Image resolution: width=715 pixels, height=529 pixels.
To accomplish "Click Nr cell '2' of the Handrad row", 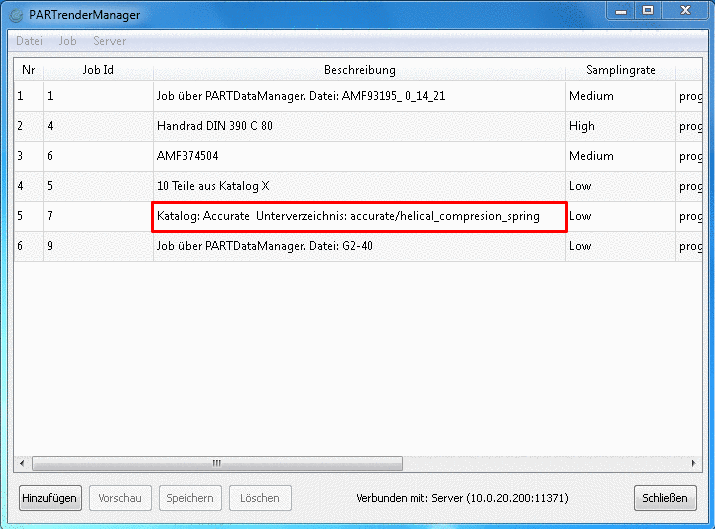I will [29, 126].
